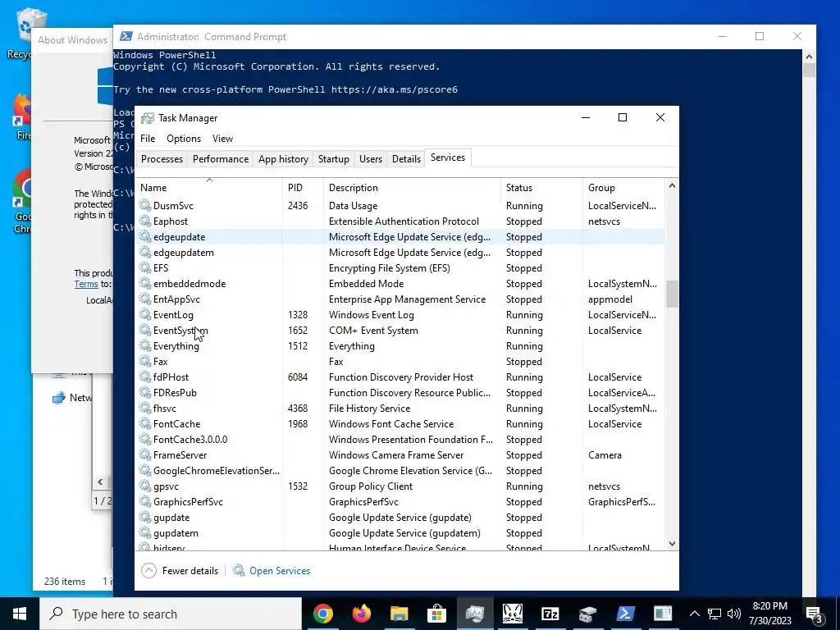Click the services list scrollbar down arrow

[x=672, y=544]
